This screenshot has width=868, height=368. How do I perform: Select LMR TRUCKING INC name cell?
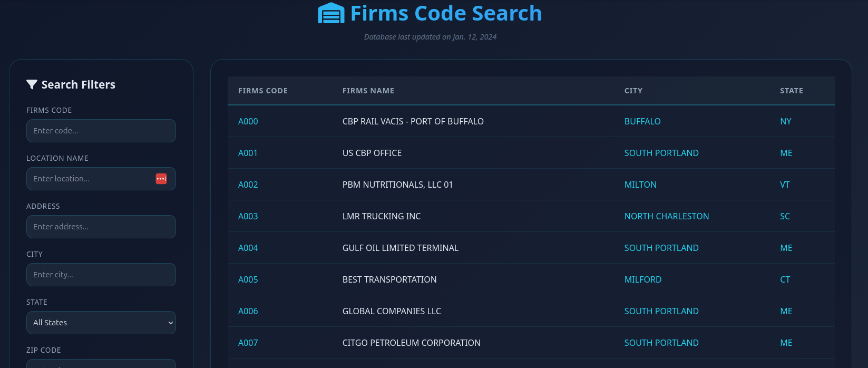click(x=382, y=216)
